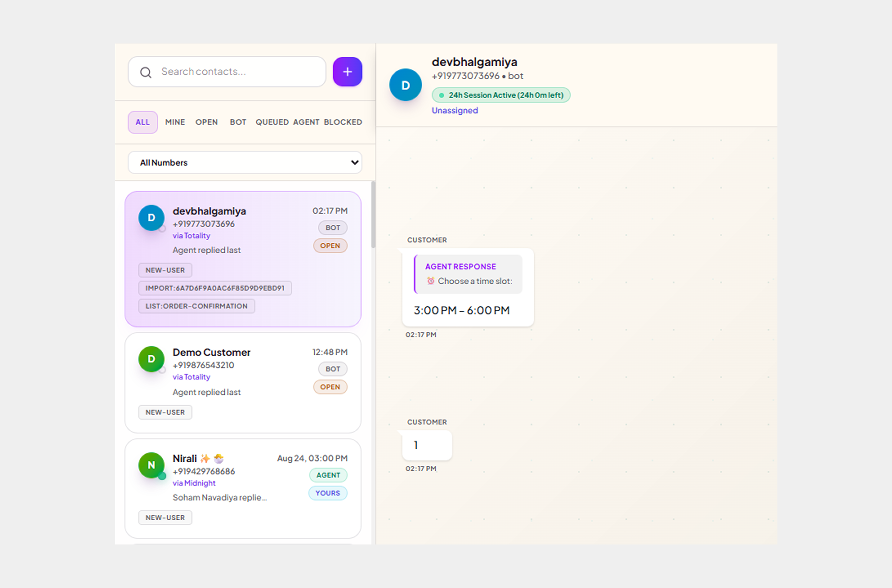Click the LIST:ORDER-CONFIRMATION tag
The width and height of the screenshot is (892, 588).
[x=197, y=306]
